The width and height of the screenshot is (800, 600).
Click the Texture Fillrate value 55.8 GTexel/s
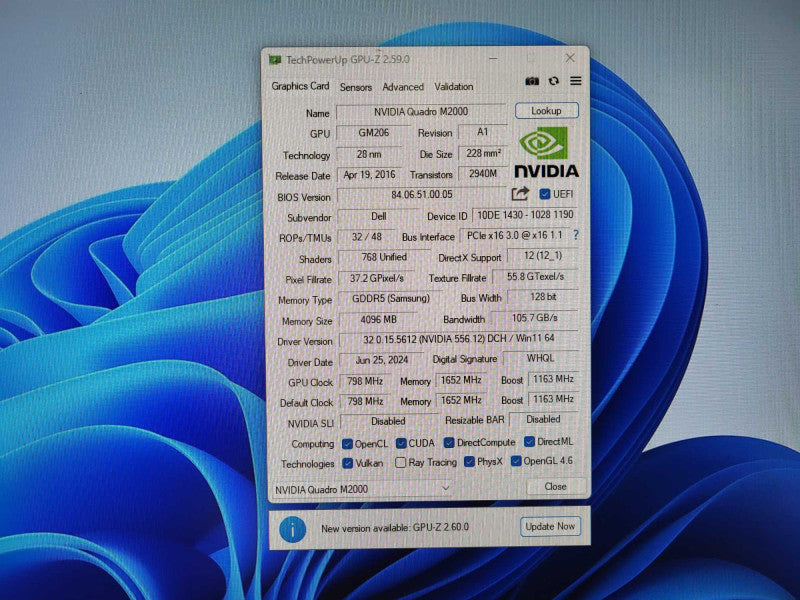pos(535,277)
